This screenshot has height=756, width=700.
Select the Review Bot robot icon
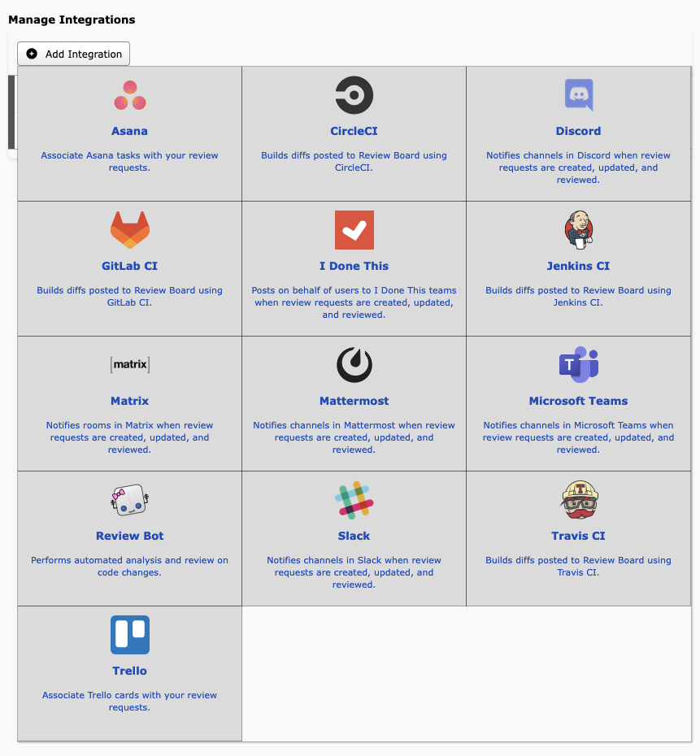click(129, 499)
